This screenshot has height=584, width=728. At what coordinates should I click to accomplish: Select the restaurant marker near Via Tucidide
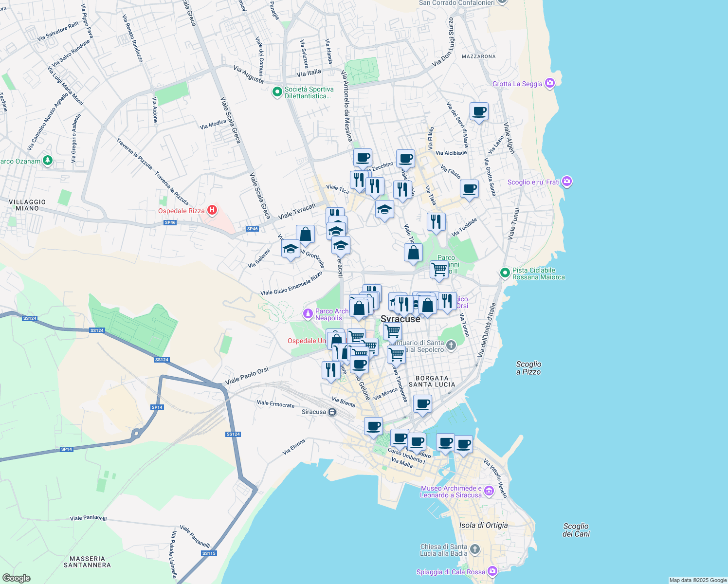[436, 222]
